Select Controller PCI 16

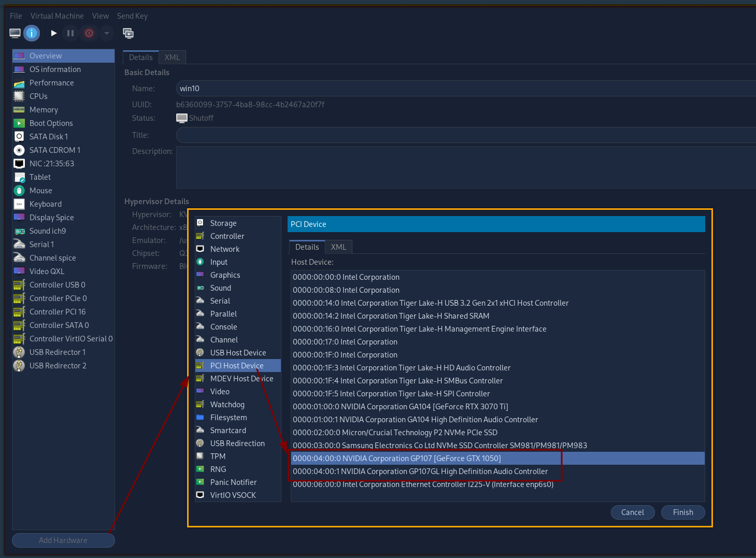(63, 312)
